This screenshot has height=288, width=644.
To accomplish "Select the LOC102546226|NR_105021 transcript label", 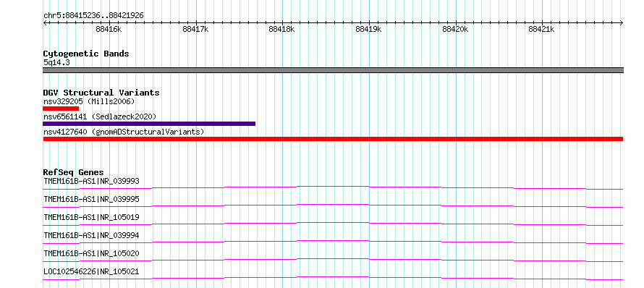I will 92,271.
